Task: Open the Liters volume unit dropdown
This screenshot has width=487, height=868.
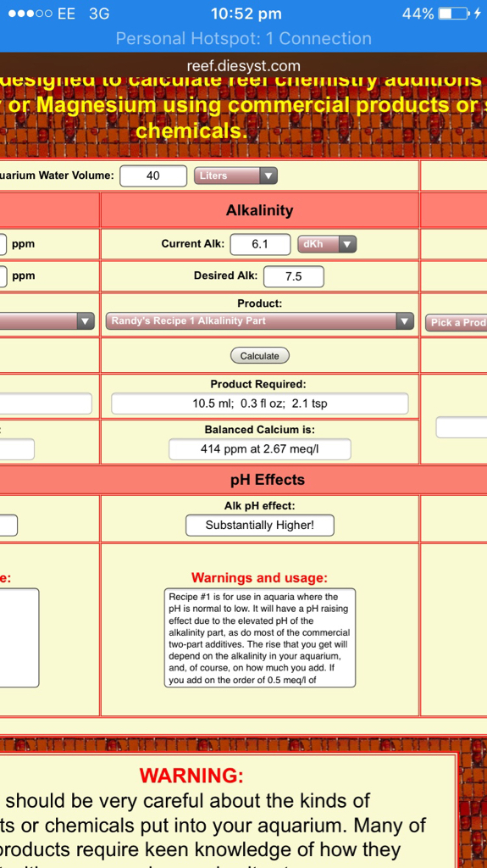Action: click(235, 176)
